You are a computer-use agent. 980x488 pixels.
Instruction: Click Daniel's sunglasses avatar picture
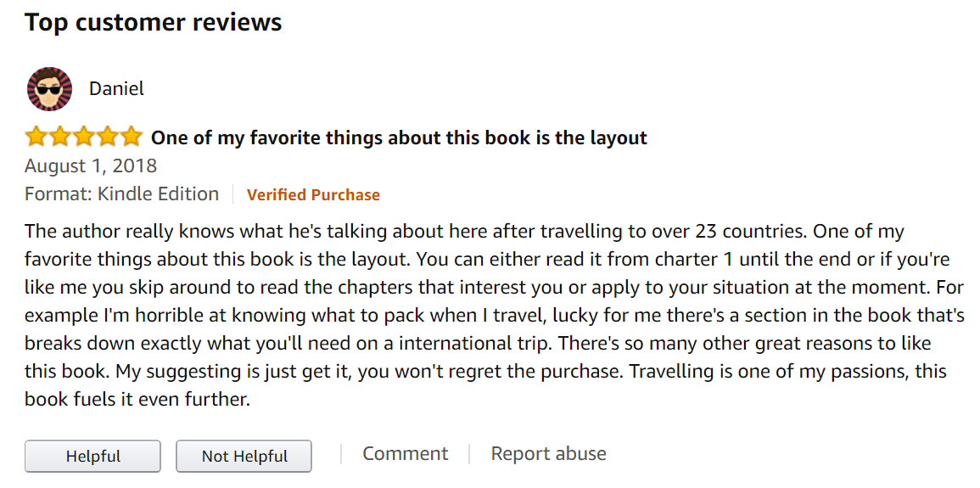point(49,89)
